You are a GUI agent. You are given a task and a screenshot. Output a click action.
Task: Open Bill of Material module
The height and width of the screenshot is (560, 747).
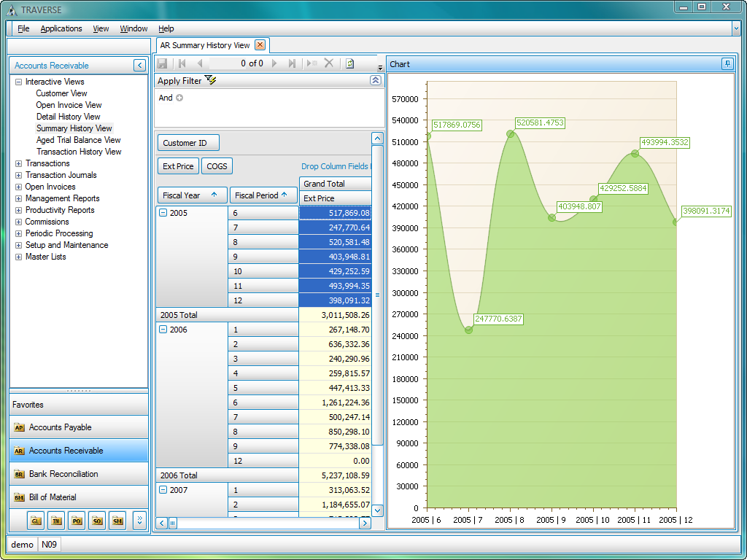click(79, 497)
